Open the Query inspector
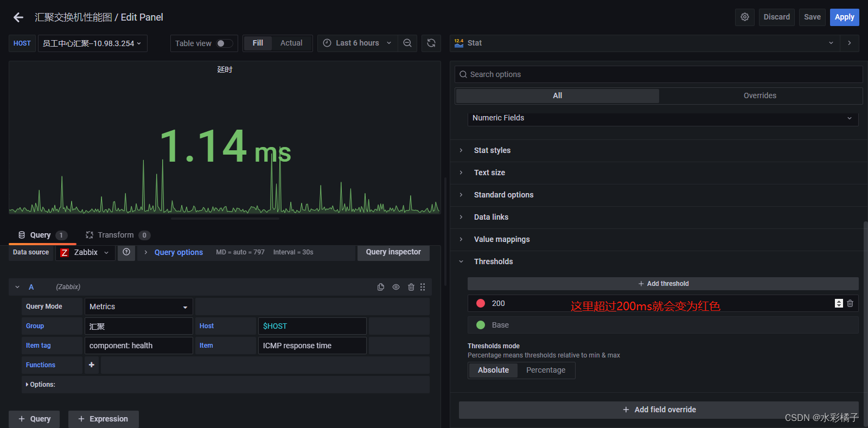 [x=393, y=252]
